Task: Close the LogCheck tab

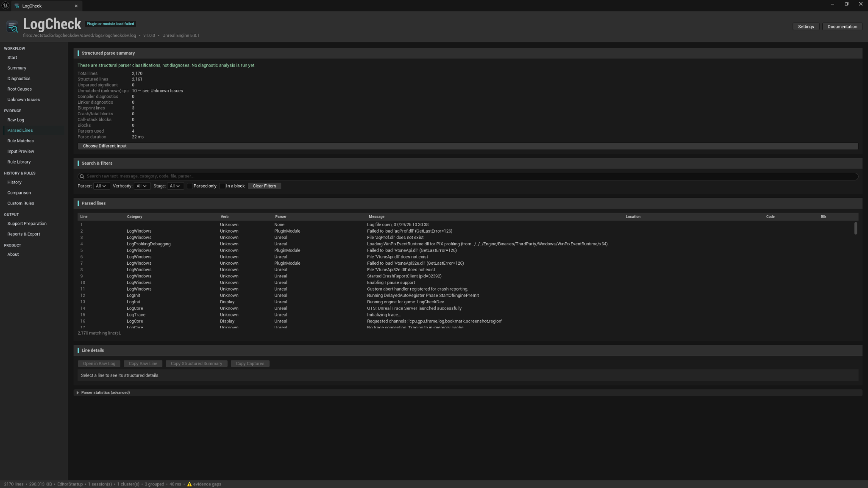Action: click(76, 6)
